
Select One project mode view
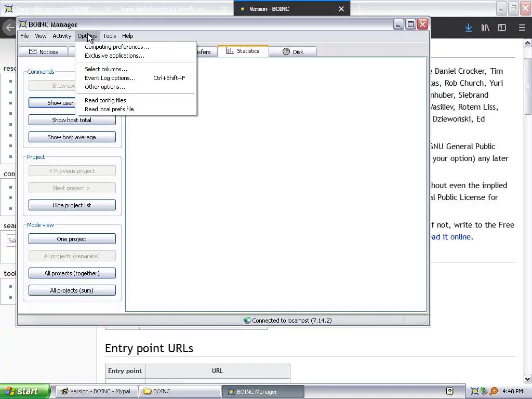coord(72,239)
